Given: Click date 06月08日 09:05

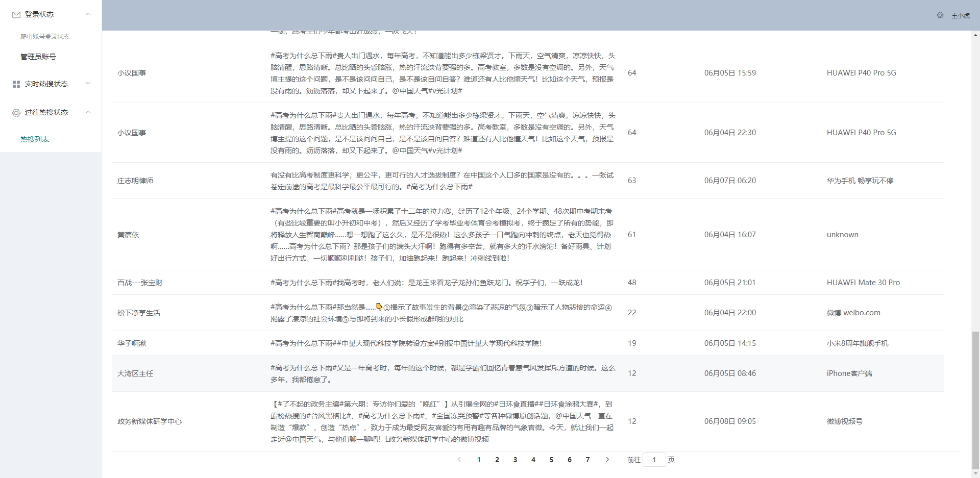Looking at the screenshot, I should pos(730,421).
